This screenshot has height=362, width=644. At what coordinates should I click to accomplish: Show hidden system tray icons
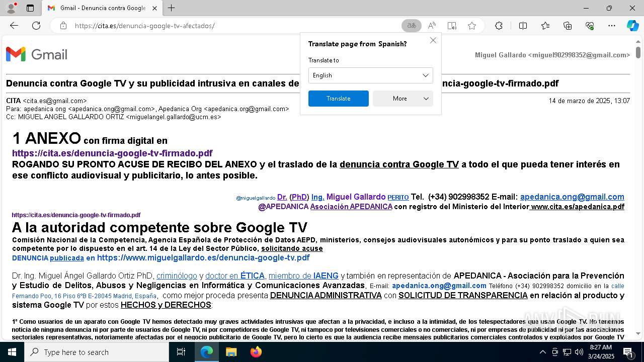542,352
